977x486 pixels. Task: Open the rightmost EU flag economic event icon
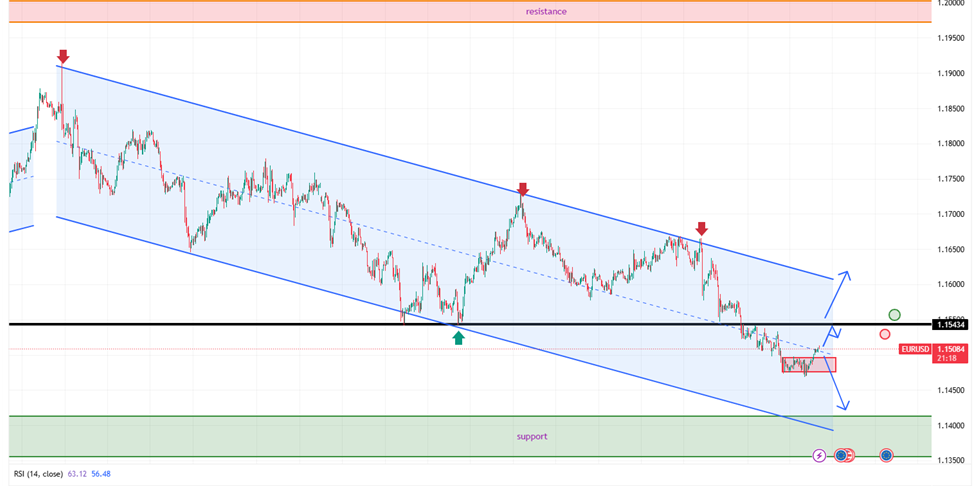(x=886, y=455)
